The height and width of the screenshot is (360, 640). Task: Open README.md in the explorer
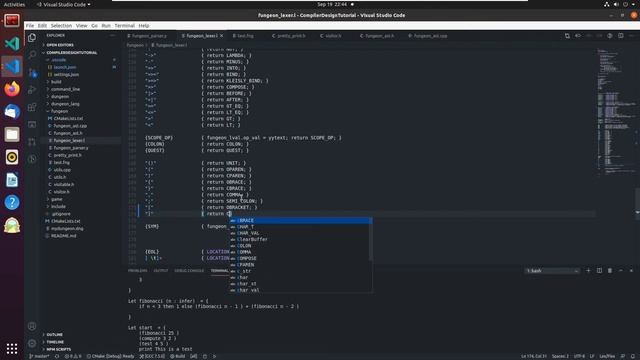[x=63, y=236]
